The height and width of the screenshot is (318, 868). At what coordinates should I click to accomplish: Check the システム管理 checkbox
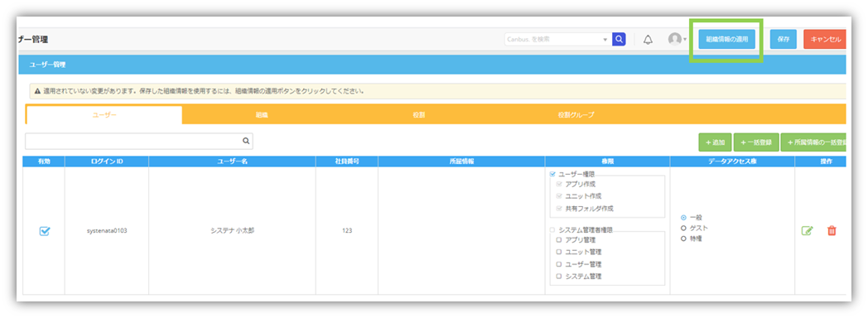pos(558,276)
